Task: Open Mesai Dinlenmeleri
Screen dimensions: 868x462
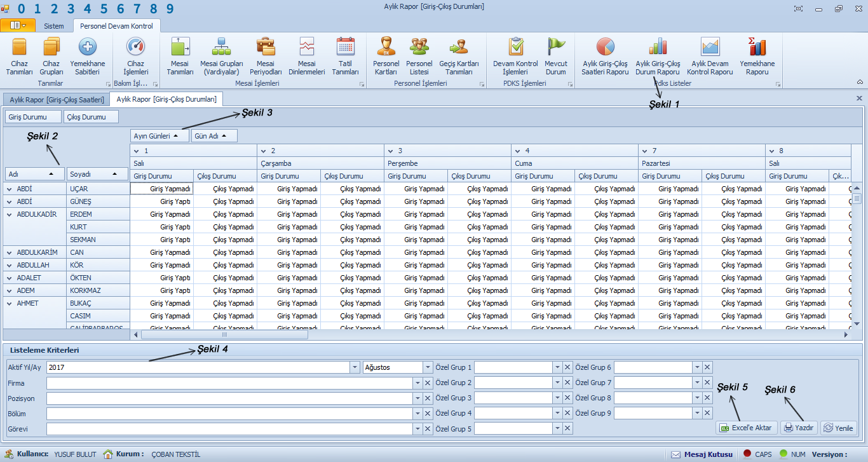Action: tap(307, 57)
